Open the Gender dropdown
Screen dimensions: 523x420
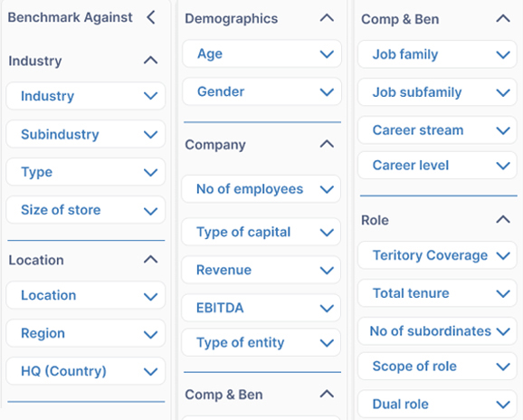click(261, 91)
